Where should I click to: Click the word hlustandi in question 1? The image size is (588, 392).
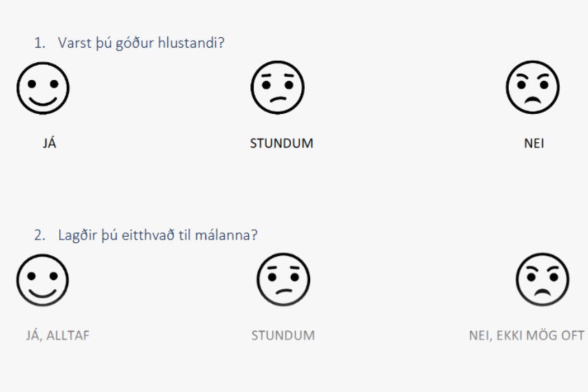191,43
